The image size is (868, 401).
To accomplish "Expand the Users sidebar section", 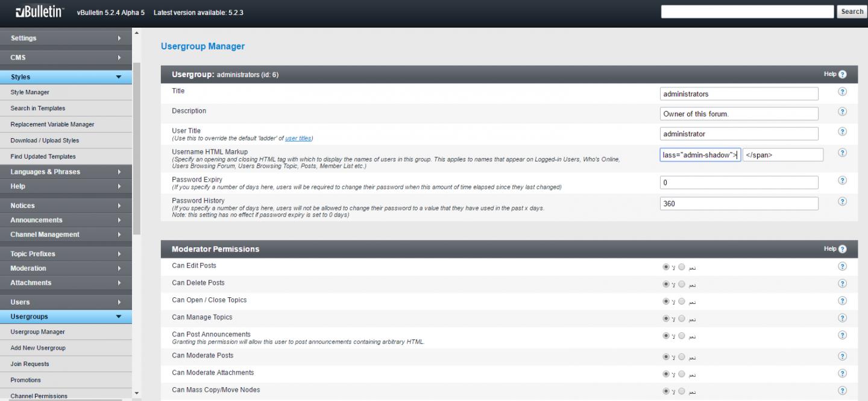I will pos(66,302).
